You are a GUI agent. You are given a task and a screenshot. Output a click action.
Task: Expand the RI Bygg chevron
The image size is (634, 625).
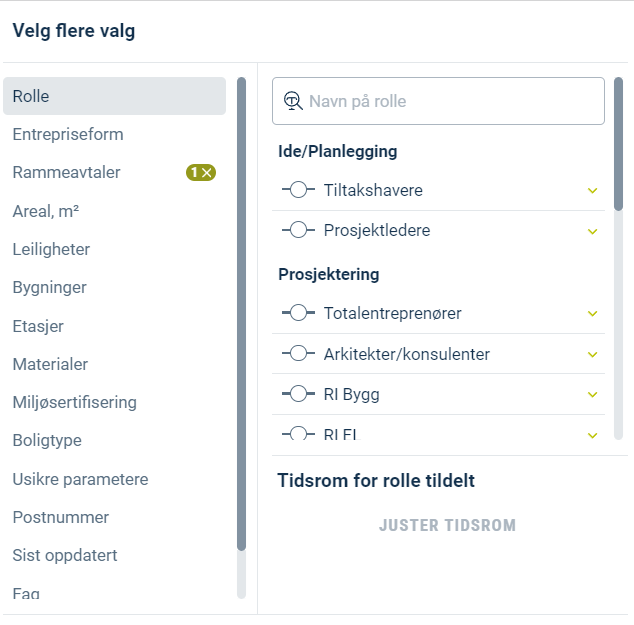[x=592, y=395]
